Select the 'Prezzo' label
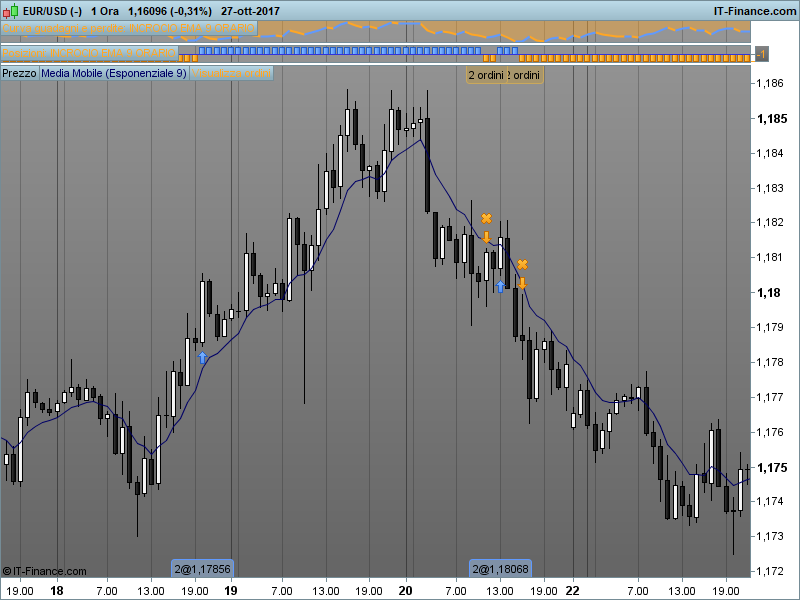The height and width of the screenshot is (600, 800). [x=19, y=73]
